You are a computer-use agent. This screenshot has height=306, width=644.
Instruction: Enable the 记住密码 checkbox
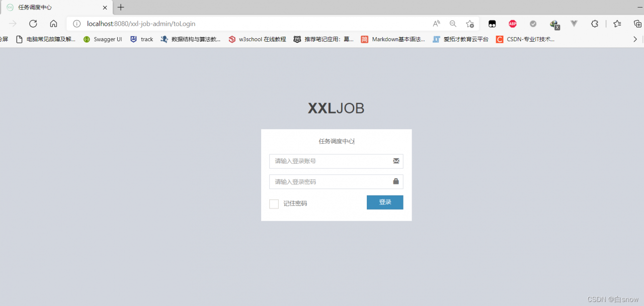[274, 204]
